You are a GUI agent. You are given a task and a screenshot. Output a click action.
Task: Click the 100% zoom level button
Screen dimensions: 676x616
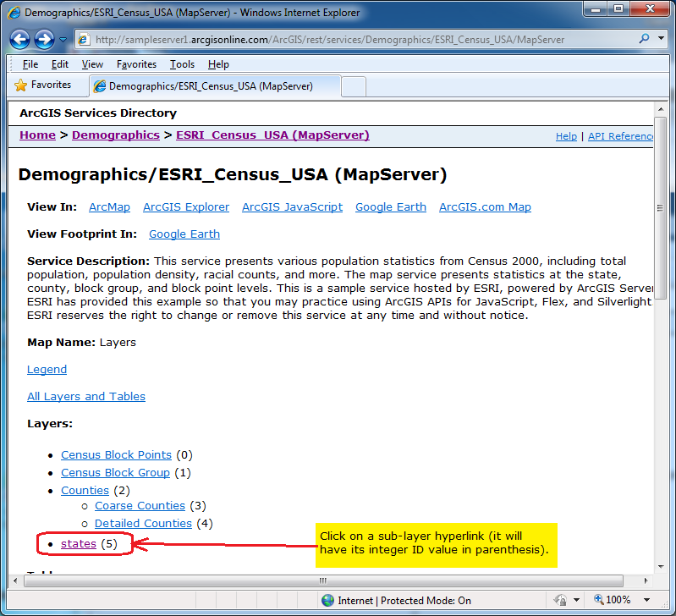[613, 600]
